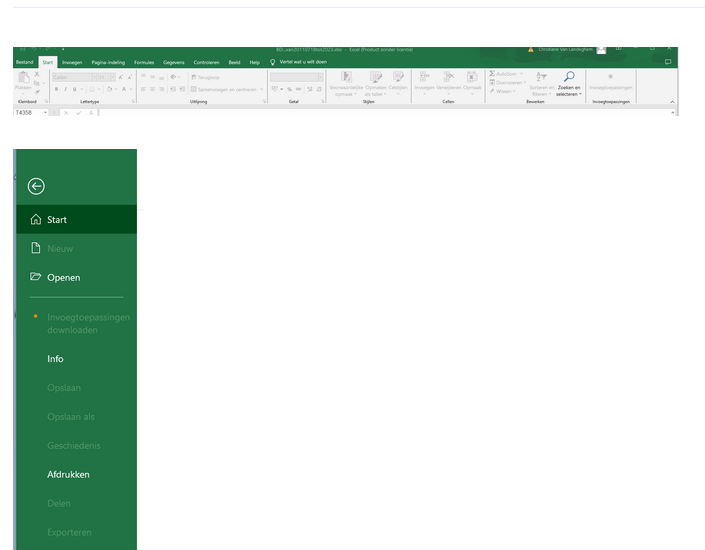
Task: Click the Plakken clipboard icon
Action: pos(22,78)
